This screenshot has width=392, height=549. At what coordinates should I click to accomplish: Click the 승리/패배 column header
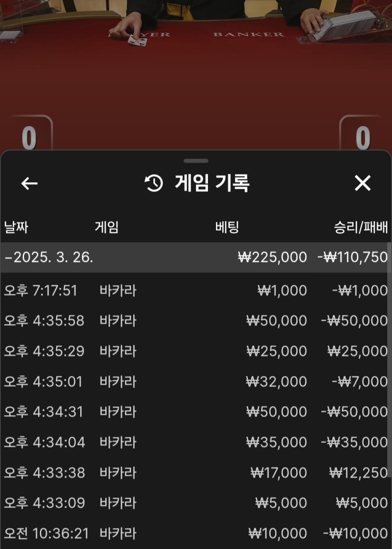click(360, 228)
